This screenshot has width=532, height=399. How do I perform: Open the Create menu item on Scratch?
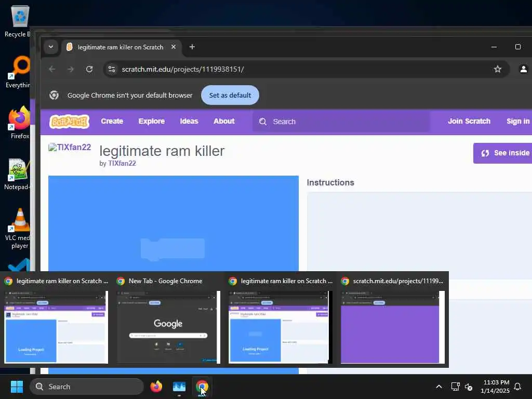(112, 122)
